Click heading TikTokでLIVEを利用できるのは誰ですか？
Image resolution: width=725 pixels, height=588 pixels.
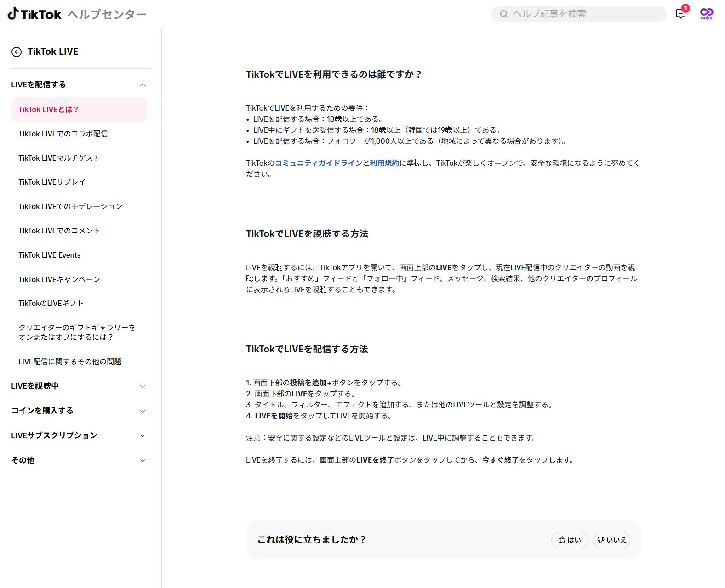tap(334, 74)
